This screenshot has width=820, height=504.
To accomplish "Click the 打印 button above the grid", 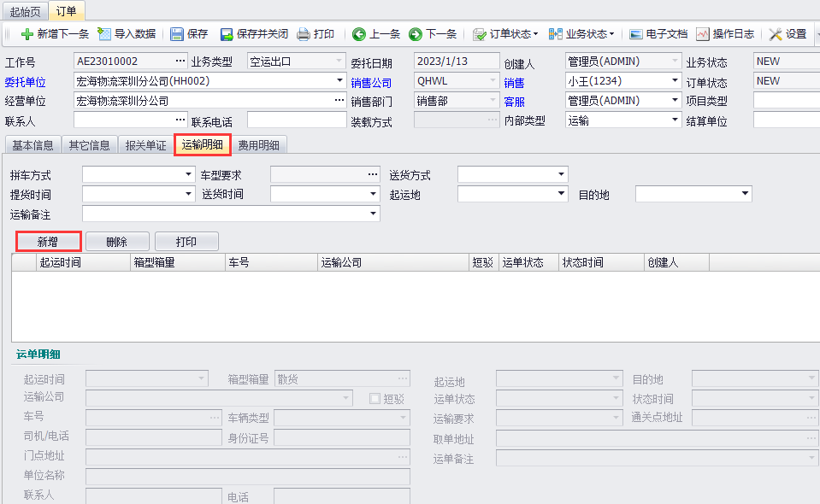I will click(x=186, y=242).
